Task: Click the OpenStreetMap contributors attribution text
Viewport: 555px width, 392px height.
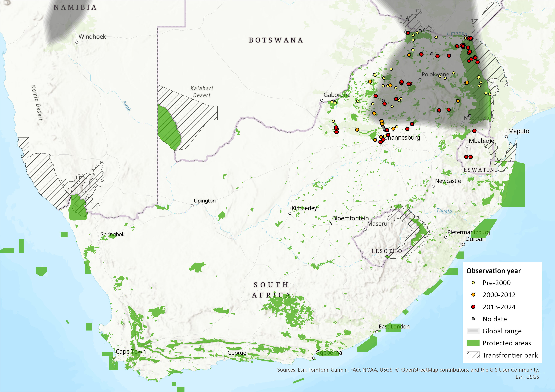Action: click(435, 370)
